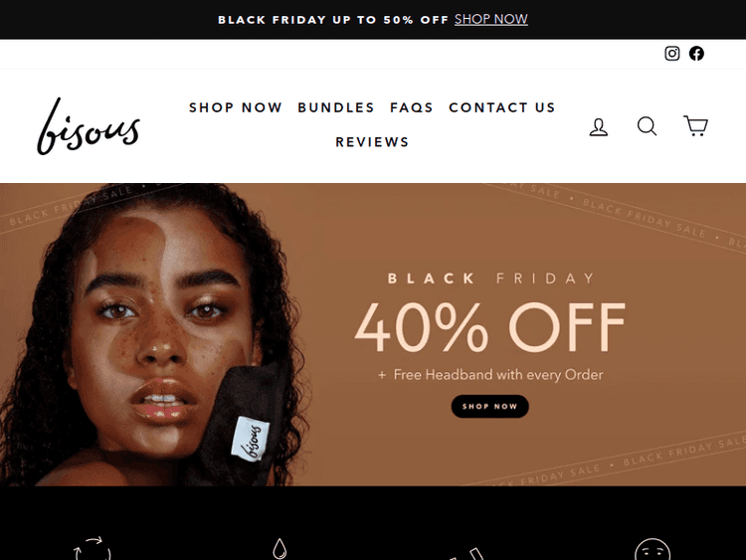Click SHOP NOW link in announcement bar
The image size is (746, 560).
click(491, 19)
